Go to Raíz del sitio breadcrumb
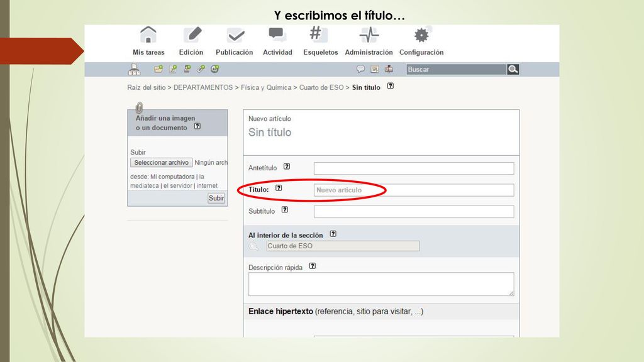This screenshot has width=644, height=362. point(146,87)
